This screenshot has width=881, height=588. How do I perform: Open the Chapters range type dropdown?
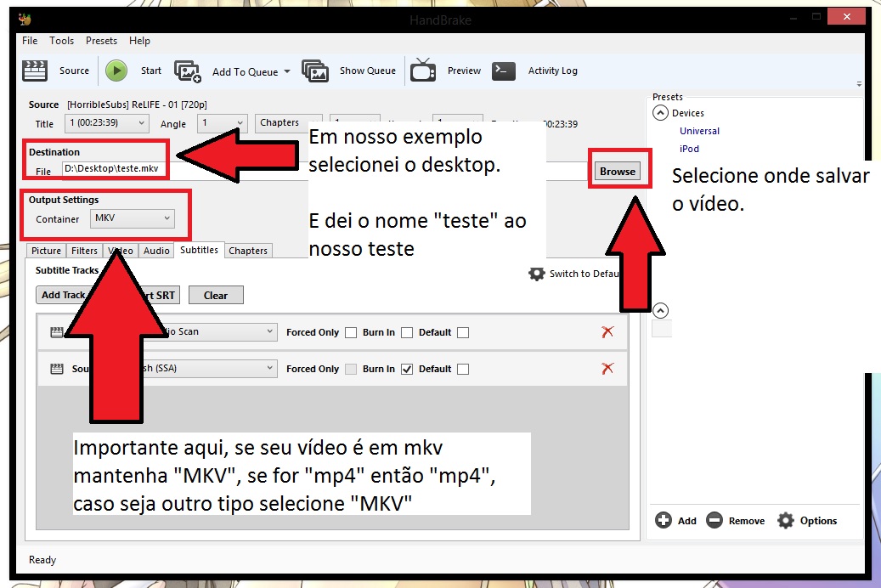point(289,122)
